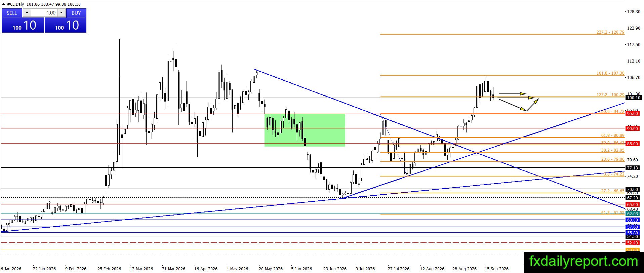Select the upward yellow-tipped arrow near 95.00

(532, 105)
